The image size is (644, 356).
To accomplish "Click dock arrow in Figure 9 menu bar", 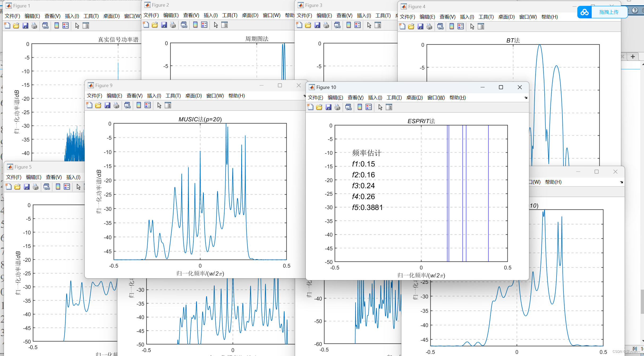I will [304, 96].
